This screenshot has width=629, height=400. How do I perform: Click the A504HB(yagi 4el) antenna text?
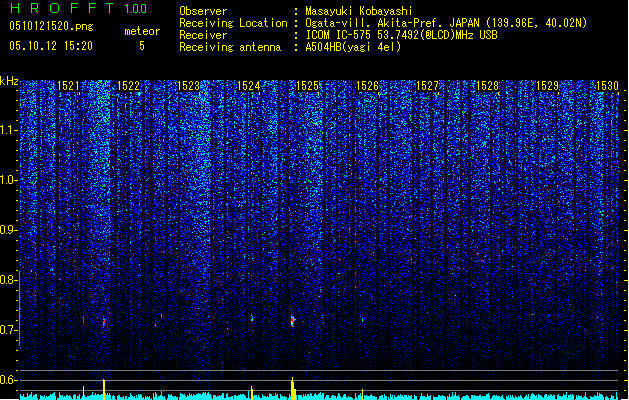pyautogui.click(x=353, y=47)
